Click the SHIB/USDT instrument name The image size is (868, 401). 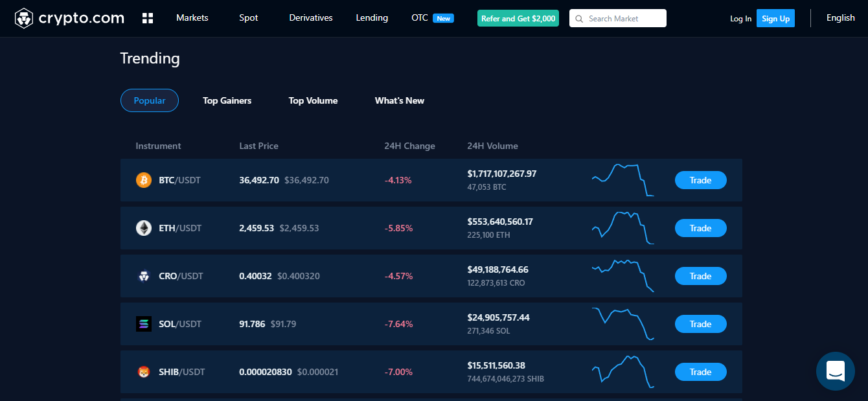pos(182,372)
